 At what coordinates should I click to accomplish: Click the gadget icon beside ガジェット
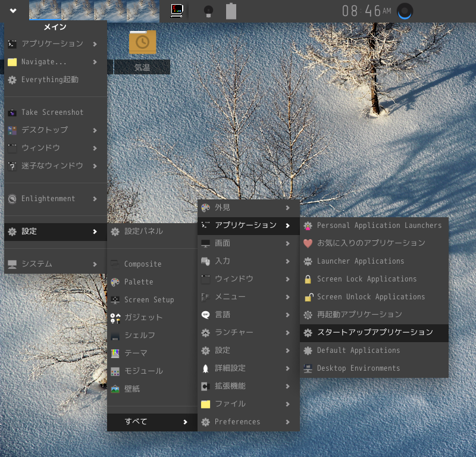(x=115, y=318)
